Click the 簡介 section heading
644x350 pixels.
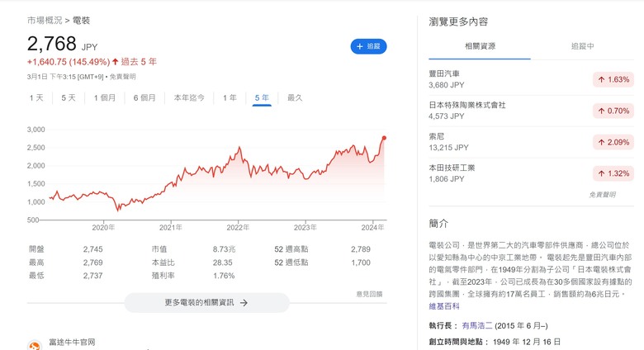coord(438,224)
